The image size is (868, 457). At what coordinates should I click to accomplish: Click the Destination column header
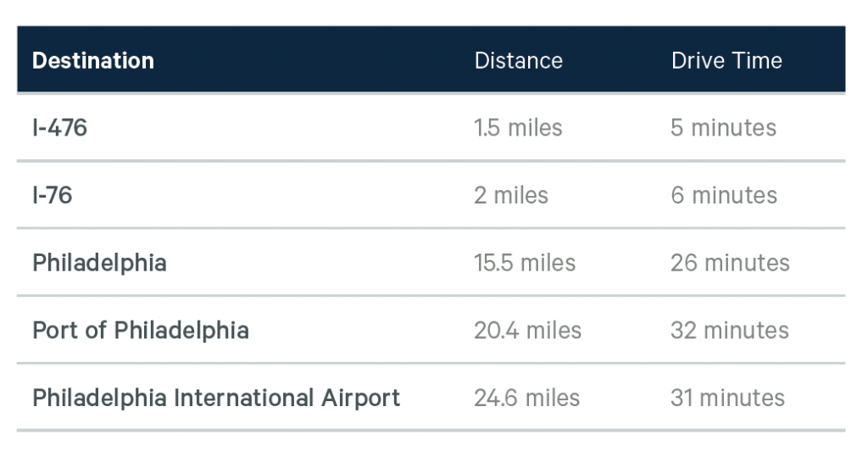(93, 61)
